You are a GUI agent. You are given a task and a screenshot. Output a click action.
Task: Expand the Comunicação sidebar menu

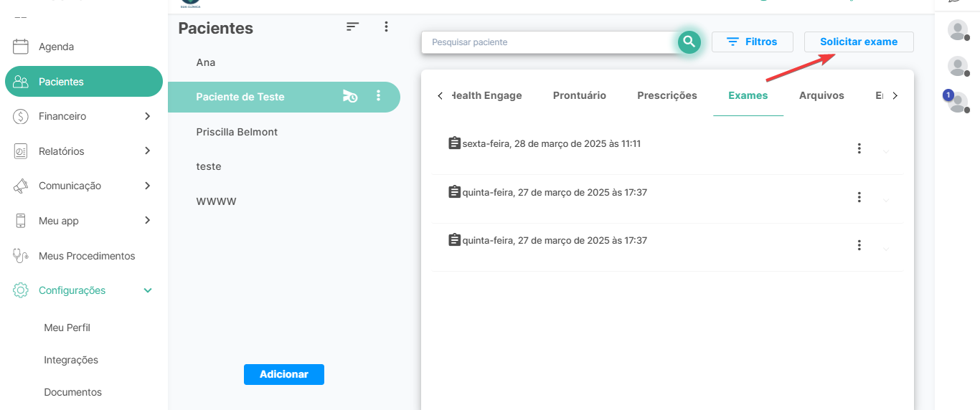(147, 186)
